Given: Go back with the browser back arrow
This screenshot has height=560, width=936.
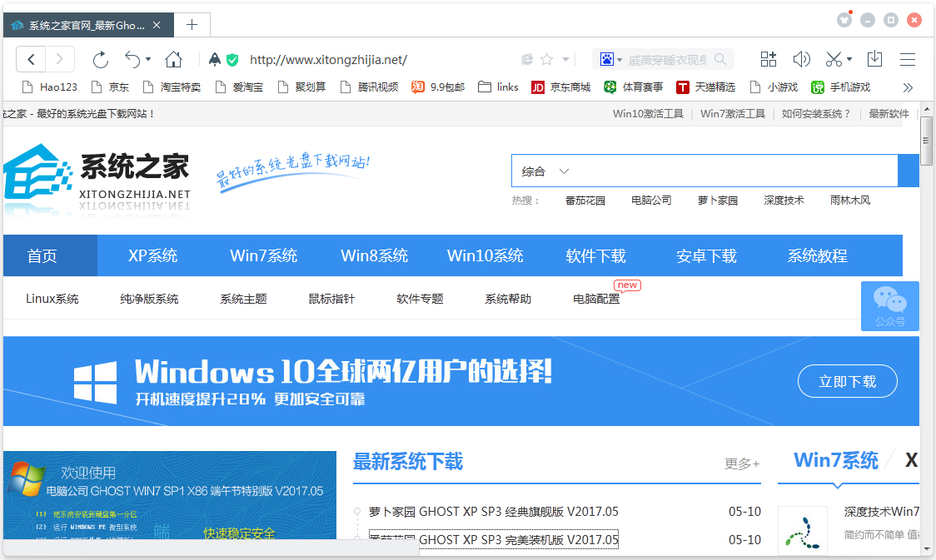Looking at the screenshot, I should [x=32, y=59].
